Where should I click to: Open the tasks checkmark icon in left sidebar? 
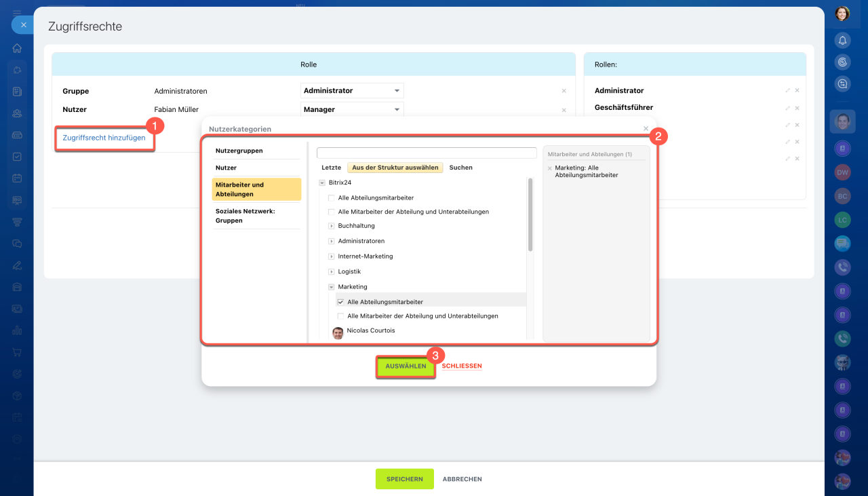tap(17, 157)
